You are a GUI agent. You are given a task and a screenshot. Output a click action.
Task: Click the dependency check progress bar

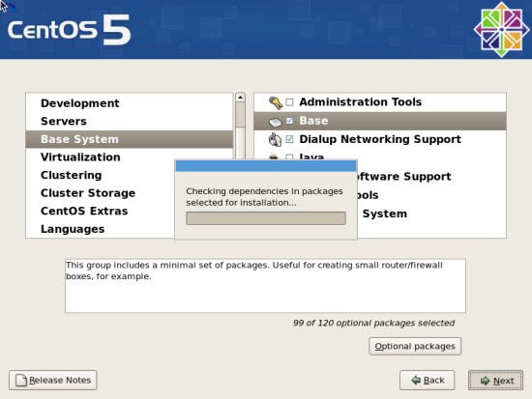point(266,218)
